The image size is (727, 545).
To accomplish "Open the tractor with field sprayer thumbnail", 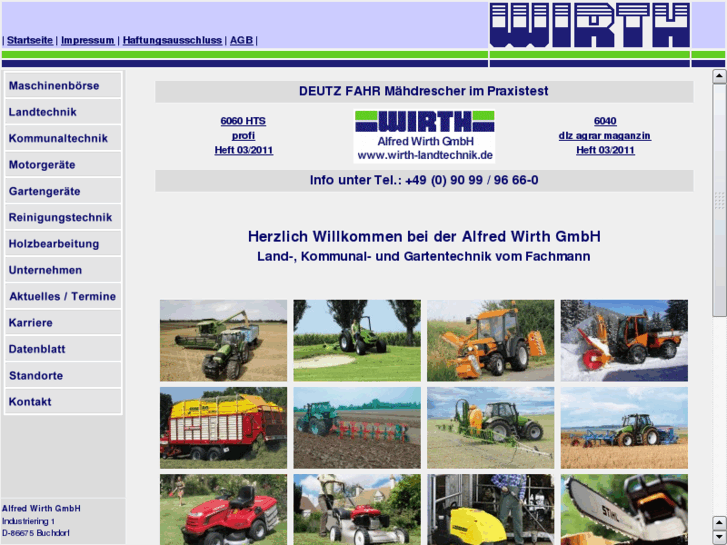I will point(491,428).
